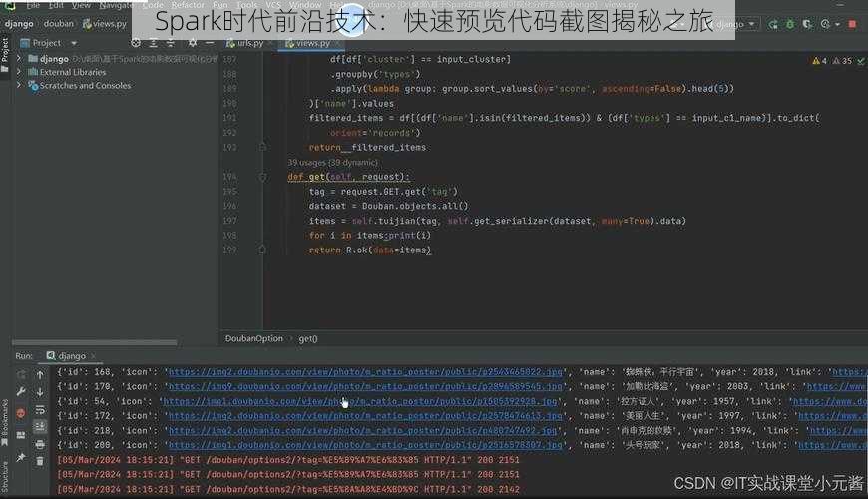Expand all nodes in Project panel
This screenshot has height=499, width=868.
(154, 43)
